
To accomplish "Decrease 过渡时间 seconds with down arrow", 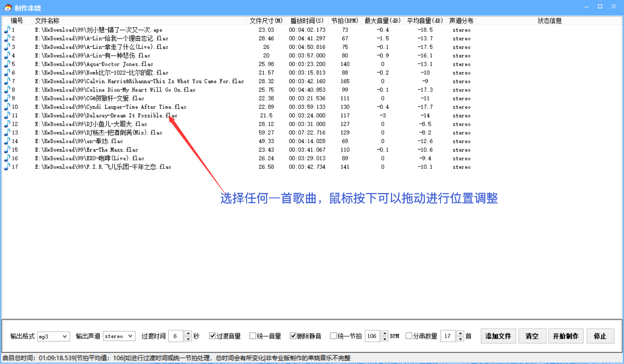I will click(x=188, y=339).
